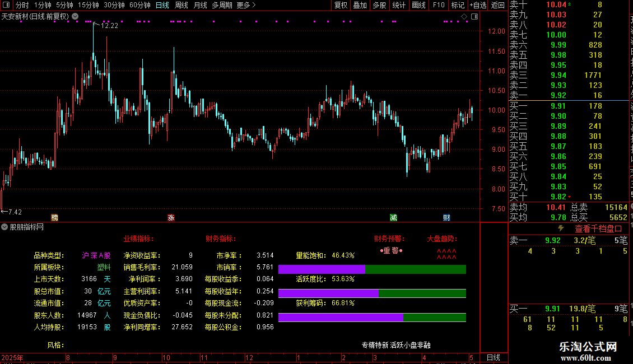633x364 pixels.
Task: Click the 活跃度比 progress bar
Action: (x=372, y=293)
